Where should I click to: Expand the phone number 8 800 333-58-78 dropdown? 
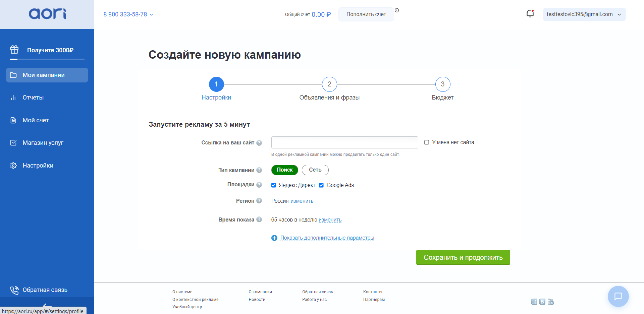[128, 14]
